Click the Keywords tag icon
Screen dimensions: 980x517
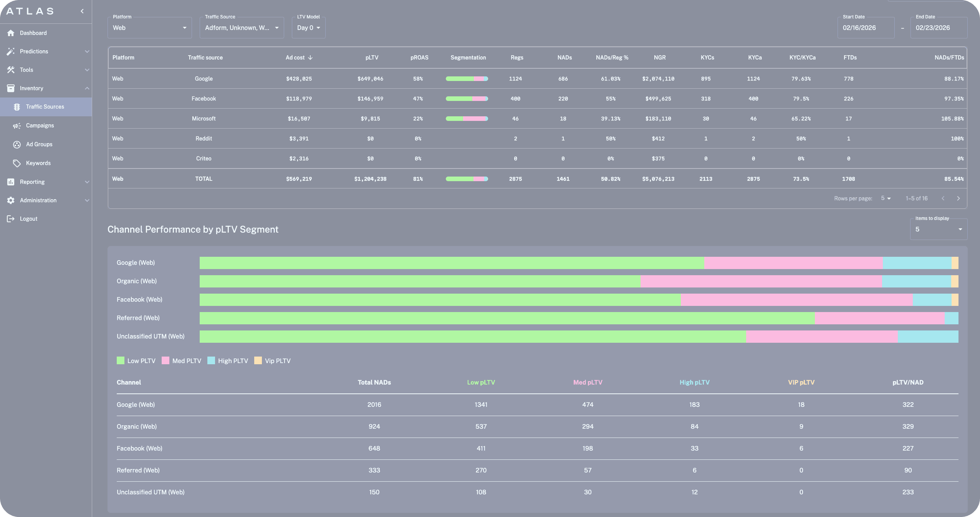point(17,164)
